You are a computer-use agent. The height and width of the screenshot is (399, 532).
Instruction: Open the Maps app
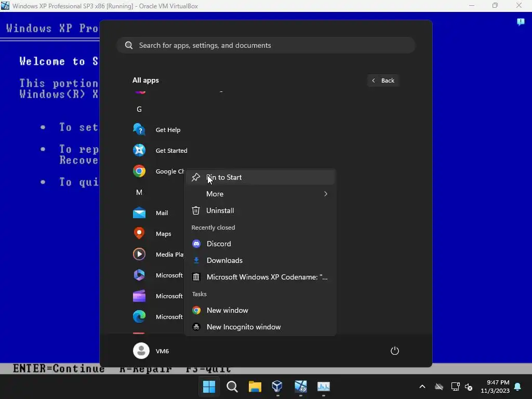(164, 233)
